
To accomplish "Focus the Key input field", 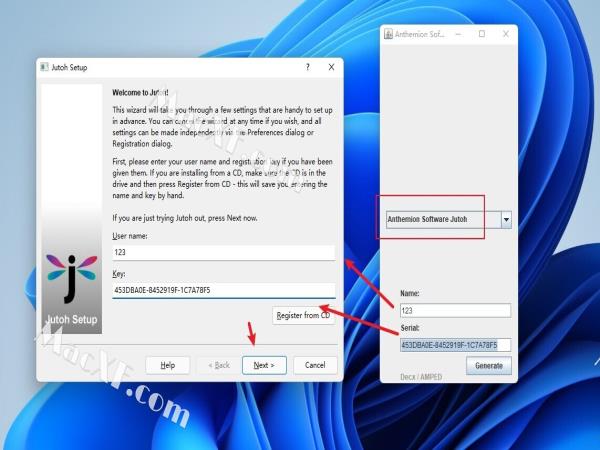I will point(224,290).
